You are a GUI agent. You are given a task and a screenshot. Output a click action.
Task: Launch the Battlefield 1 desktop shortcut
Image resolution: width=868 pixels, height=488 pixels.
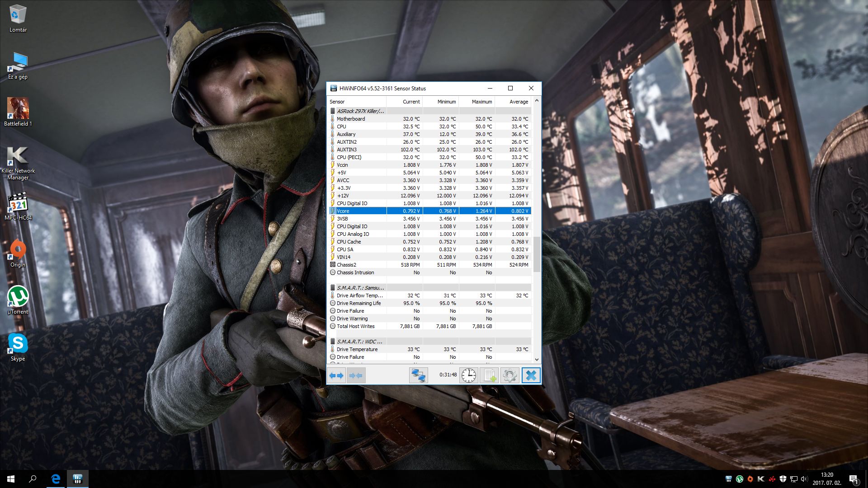click(x=18, y=112)
